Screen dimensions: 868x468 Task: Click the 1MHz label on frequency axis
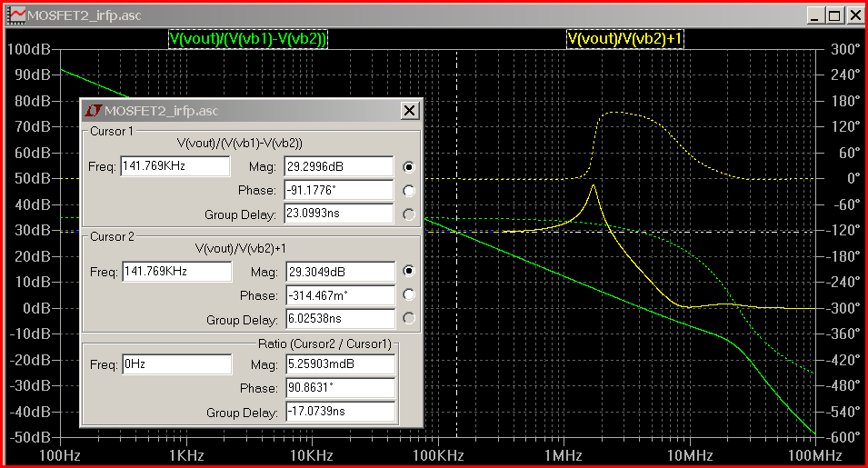[x=563, y=456]
